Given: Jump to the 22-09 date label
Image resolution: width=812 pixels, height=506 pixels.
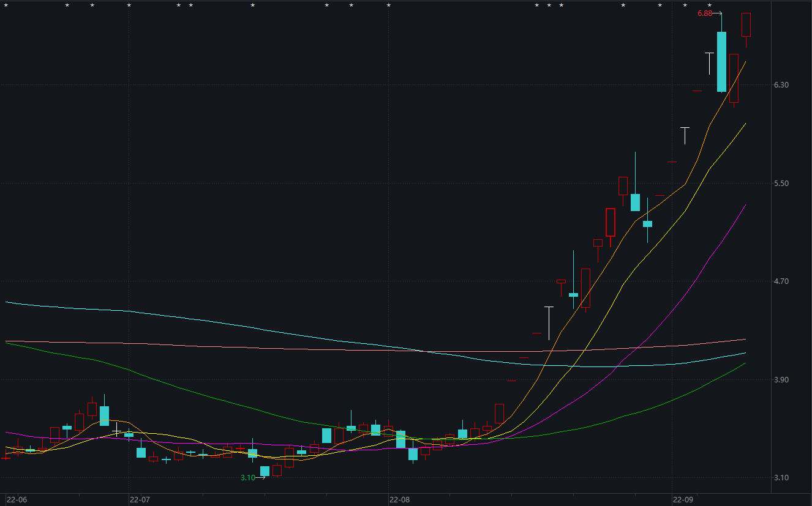Looking at the screenshot, I should [683, 500].
